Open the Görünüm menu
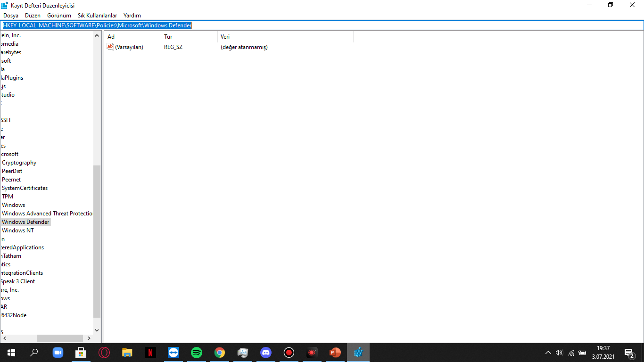The image size is (644, 362). coord(59,16)
